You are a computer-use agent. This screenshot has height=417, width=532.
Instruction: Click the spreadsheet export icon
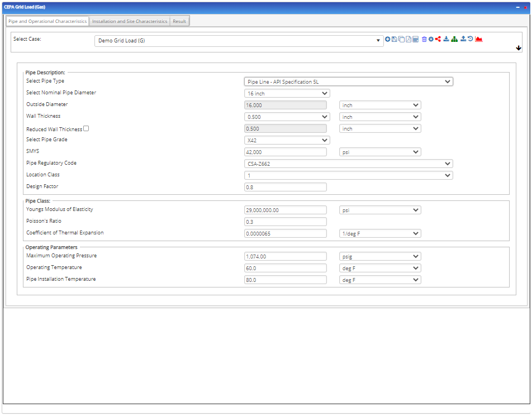tap(416, 39)
